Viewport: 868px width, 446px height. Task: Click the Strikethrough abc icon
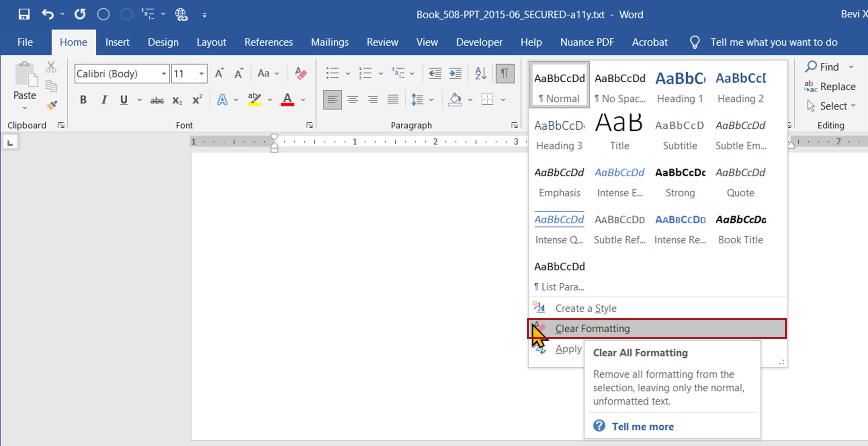point(157,100)
